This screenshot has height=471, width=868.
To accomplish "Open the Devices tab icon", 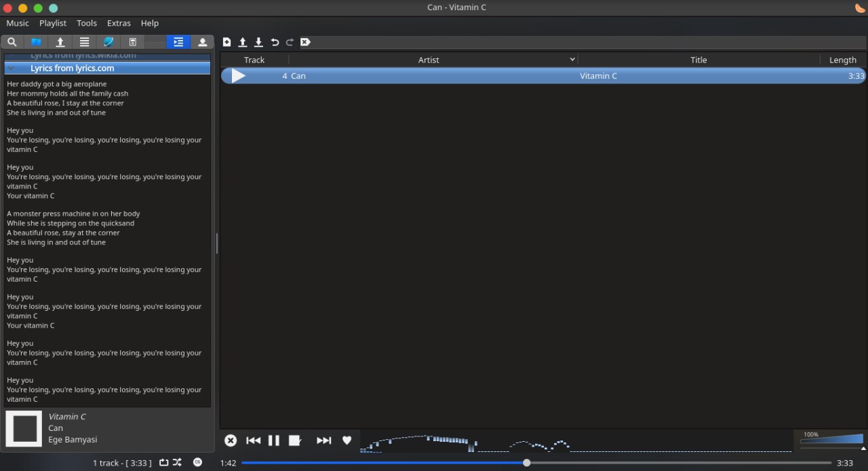I will (132, 42).
